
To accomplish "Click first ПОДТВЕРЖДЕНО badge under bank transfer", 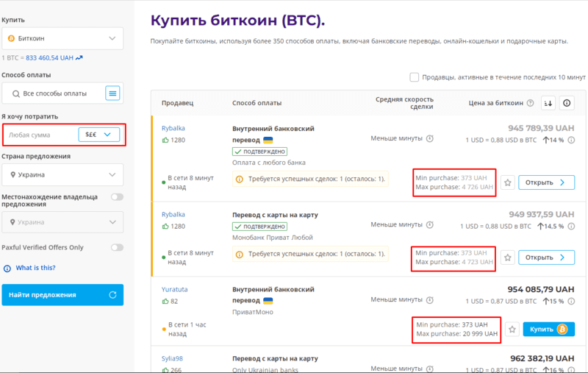I will click(259, 152).
